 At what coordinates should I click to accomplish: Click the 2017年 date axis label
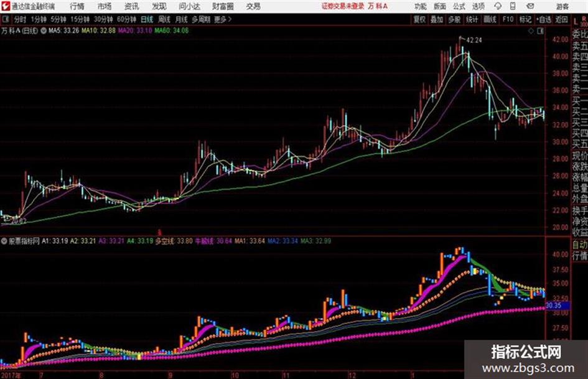(11, 375)
